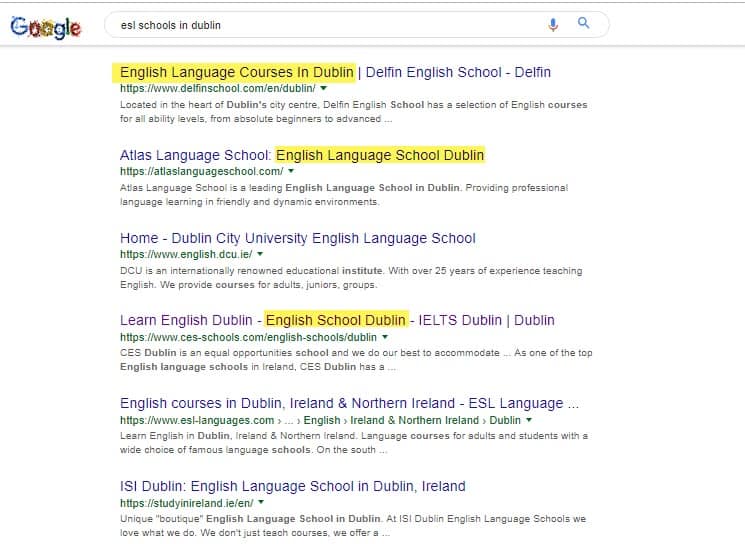Open the Atlas Language School result title
745x544 pixels.
point(302,155)
